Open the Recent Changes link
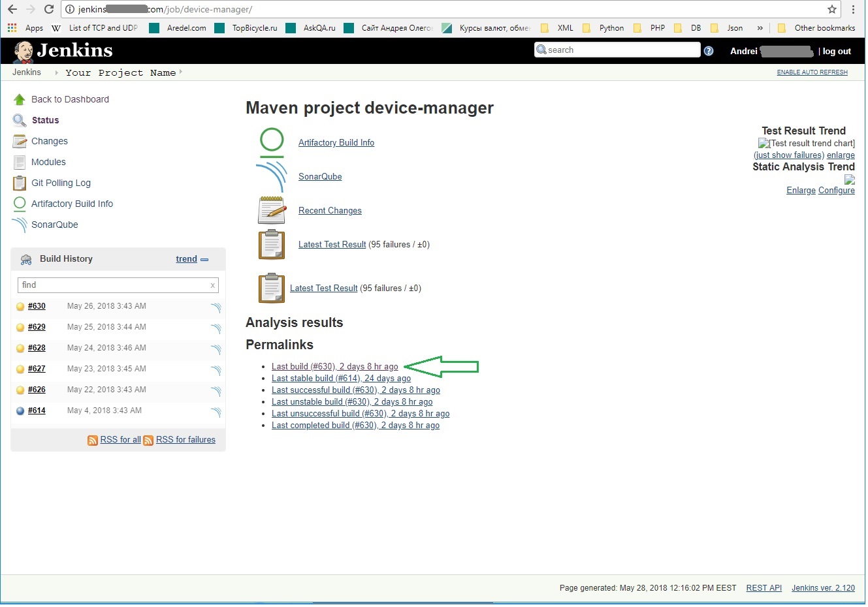The image size is (868, 607). pyautogui.click(x=330, y=211)
